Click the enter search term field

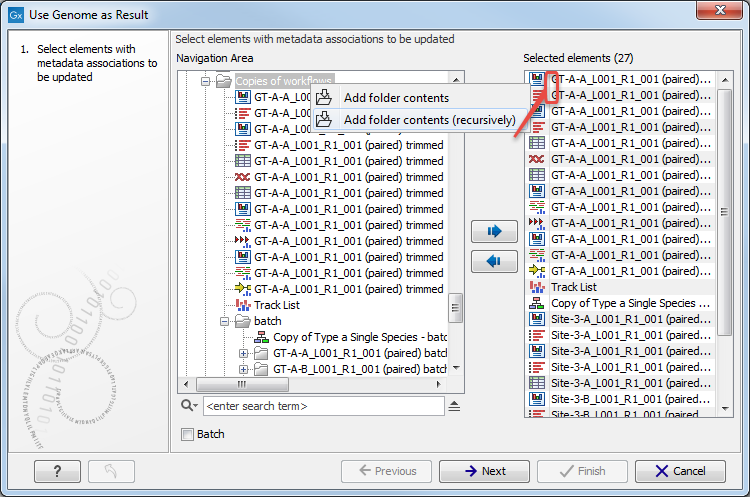click(x=322, y=406)
